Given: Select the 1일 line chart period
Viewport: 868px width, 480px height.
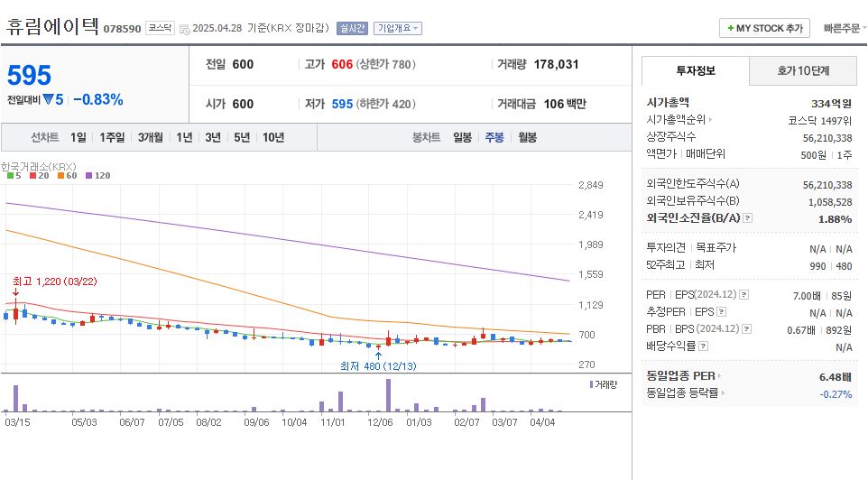Looking at the screenshot, I should coord(78,137).
